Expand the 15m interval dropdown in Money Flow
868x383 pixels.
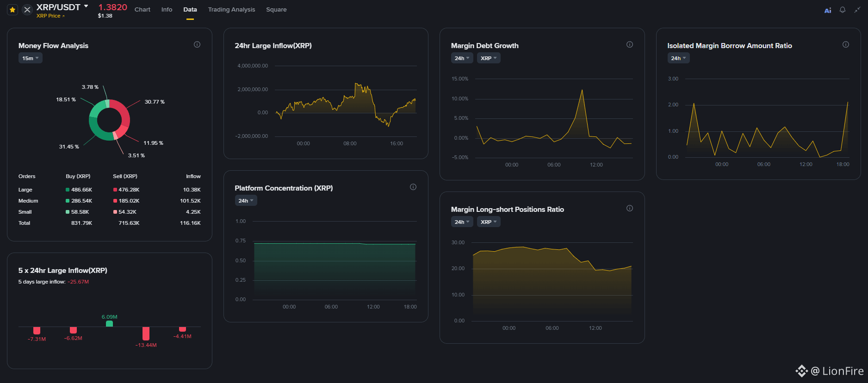(x=31, y=58)
